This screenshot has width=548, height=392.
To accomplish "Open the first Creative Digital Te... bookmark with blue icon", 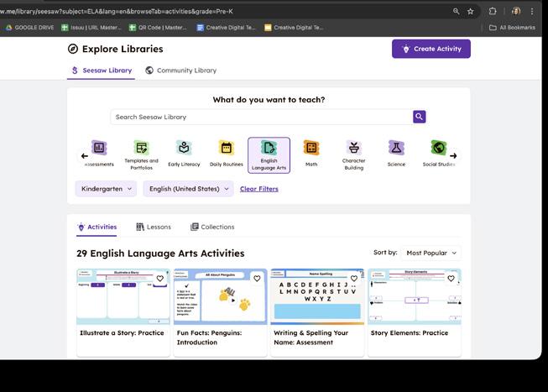I will point(226,27).
